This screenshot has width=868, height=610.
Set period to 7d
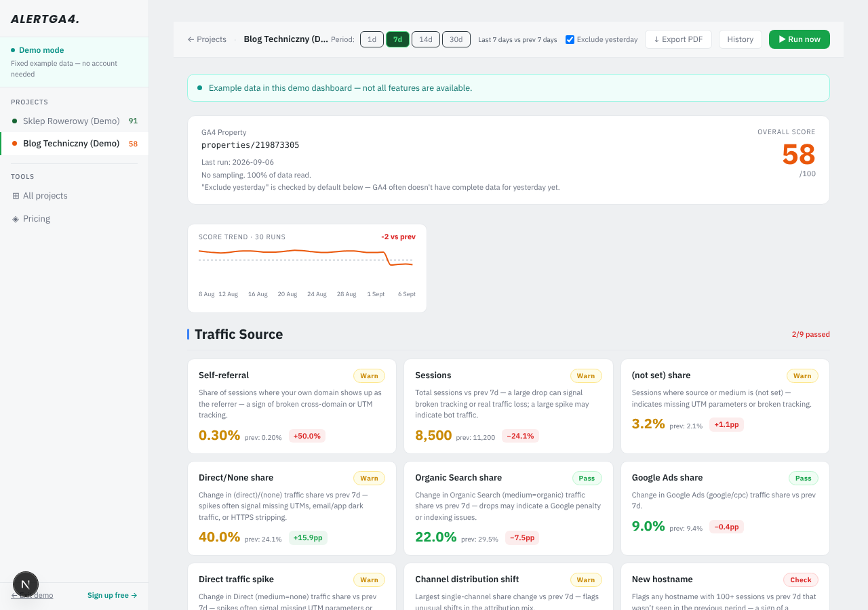[397, 39]
